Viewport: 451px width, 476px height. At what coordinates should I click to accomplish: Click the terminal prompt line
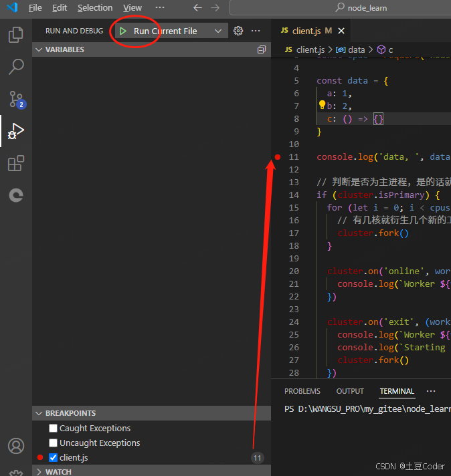[367, 409]
